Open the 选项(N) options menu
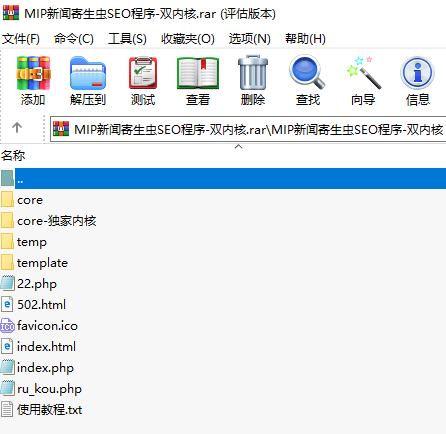Viewport: 446px width, 434px height. tap(249, 39)
